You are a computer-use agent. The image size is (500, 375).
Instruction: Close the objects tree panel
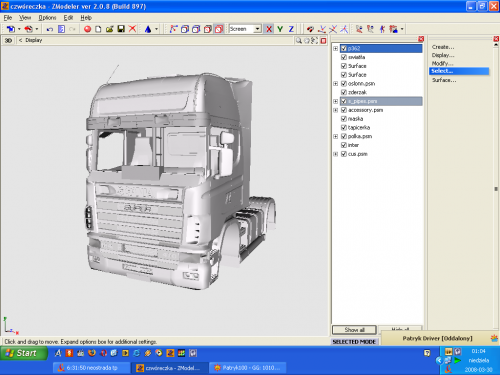[421, 39]
